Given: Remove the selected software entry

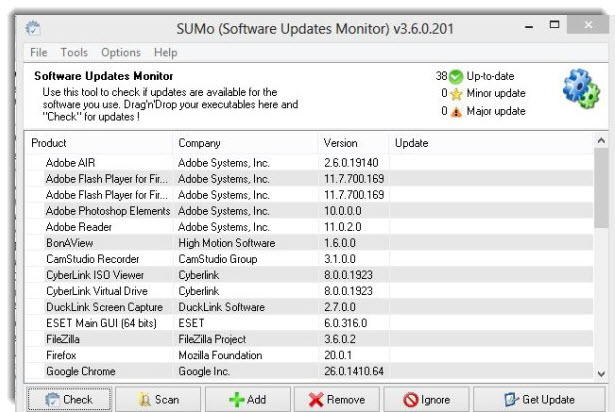Looking at the screenshot, I should 337,399.
